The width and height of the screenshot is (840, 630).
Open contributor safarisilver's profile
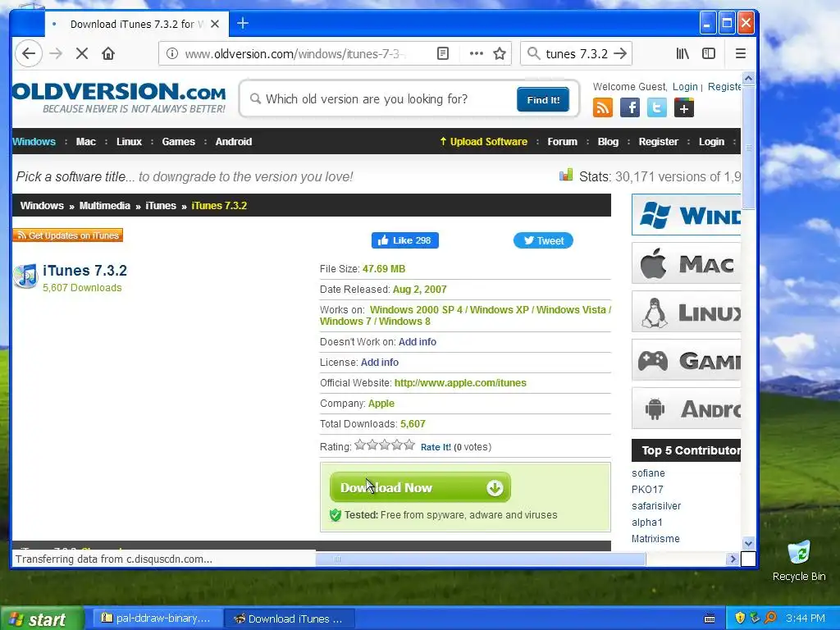pyautogui.click(x=656, y=505)
